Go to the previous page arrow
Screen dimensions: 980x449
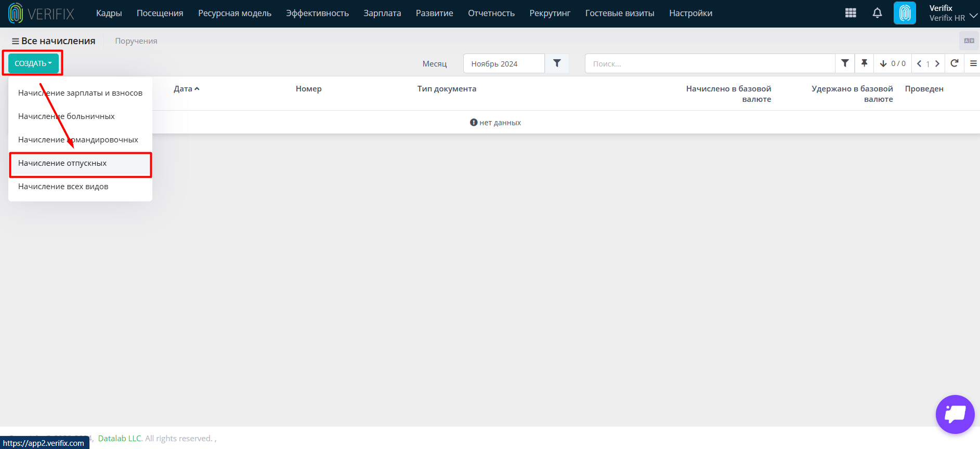[x=919, y=63]
